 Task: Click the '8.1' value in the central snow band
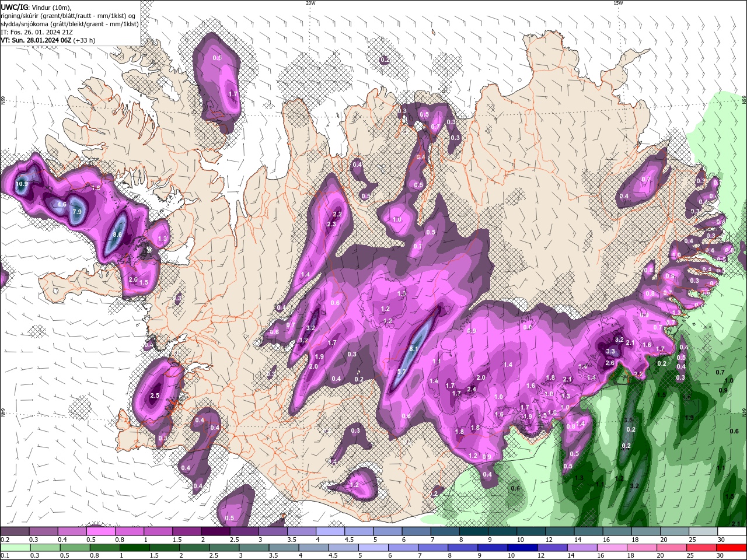(413, 349)
